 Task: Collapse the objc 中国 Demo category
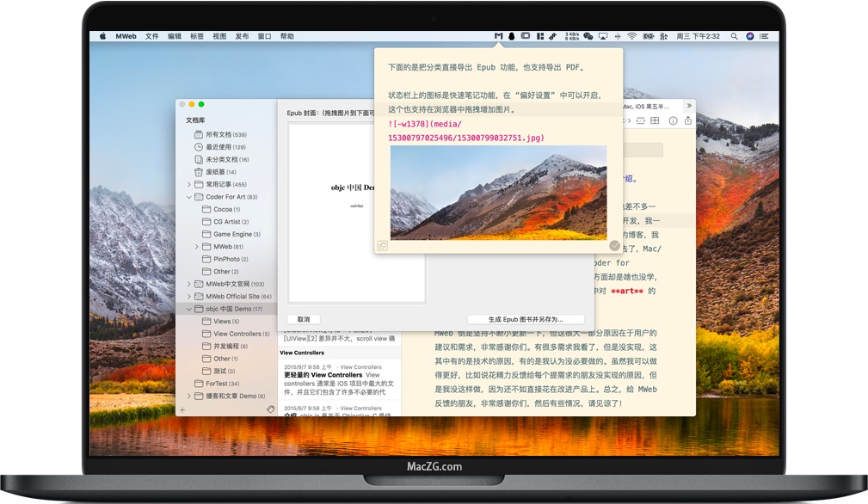point(188,308)
